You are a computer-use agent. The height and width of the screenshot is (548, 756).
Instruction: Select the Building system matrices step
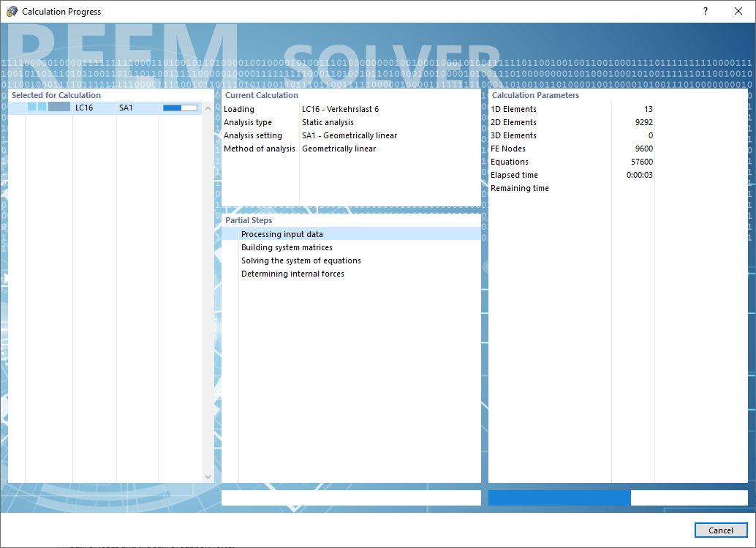click(x=351, y=247)
